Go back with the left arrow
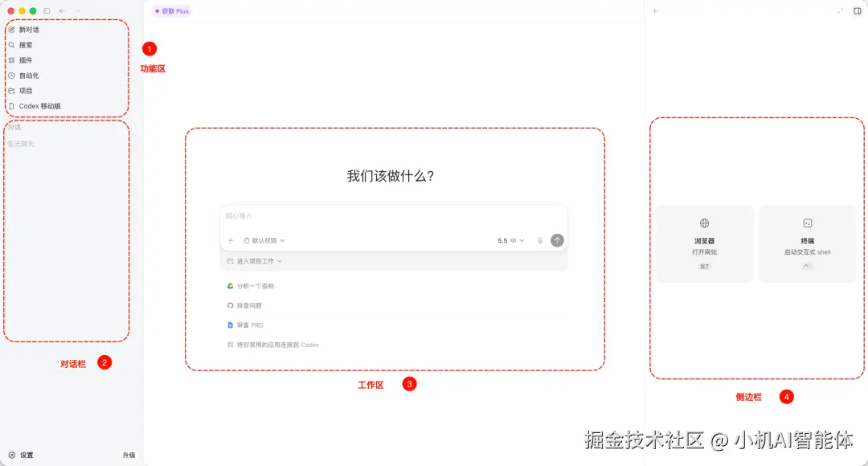 (62, 11)
